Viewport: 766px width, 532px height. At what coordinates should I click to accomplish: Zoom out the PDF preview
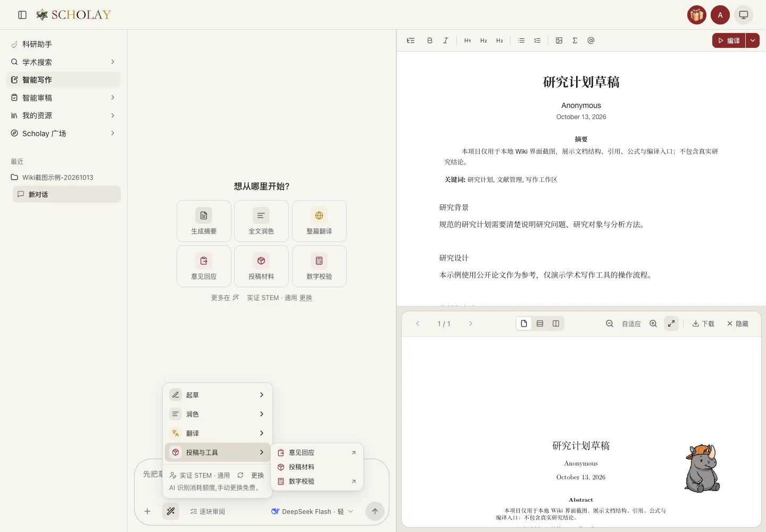coord(610,323)
